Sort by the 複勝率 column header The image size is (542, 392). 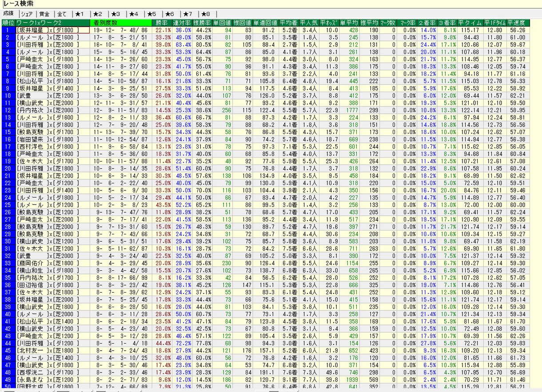click(202, 23)
